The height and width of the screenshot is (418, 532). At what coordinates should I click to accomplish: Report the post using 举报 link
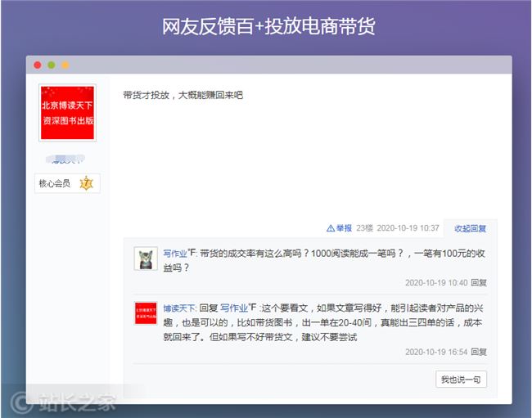344,228
